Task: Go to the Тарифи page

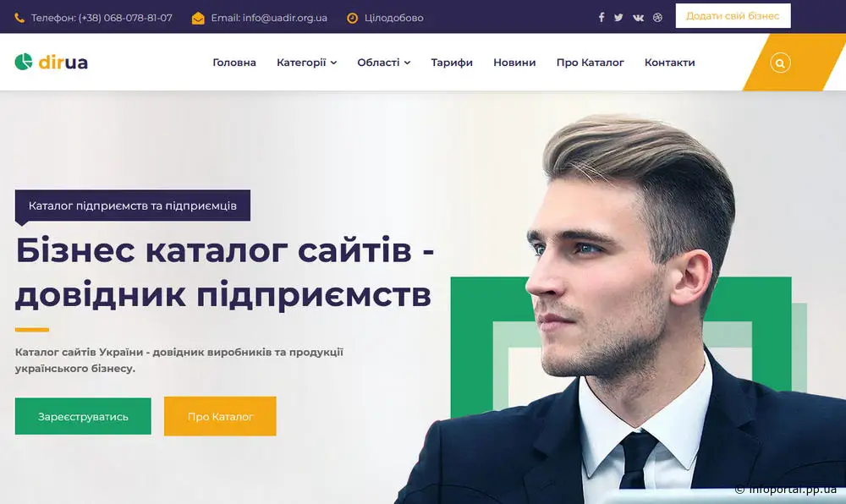Action: point(452,63)
